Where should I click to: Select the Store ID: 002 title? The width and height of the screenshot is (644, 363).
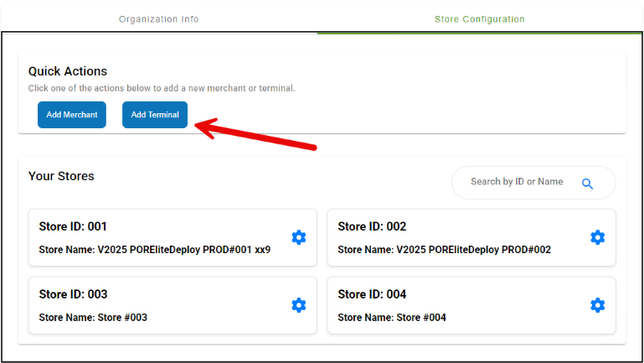click(x=372, y=226)
